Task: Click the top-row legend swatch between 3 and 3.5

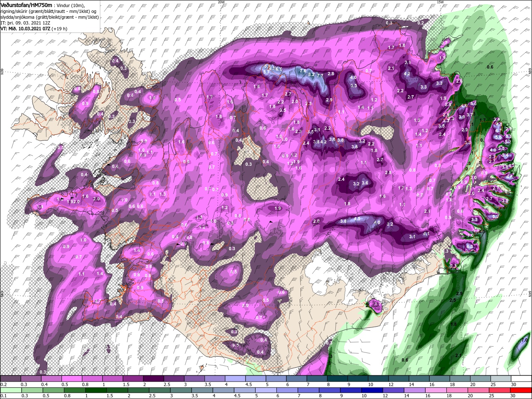Action: coord(194,379)
